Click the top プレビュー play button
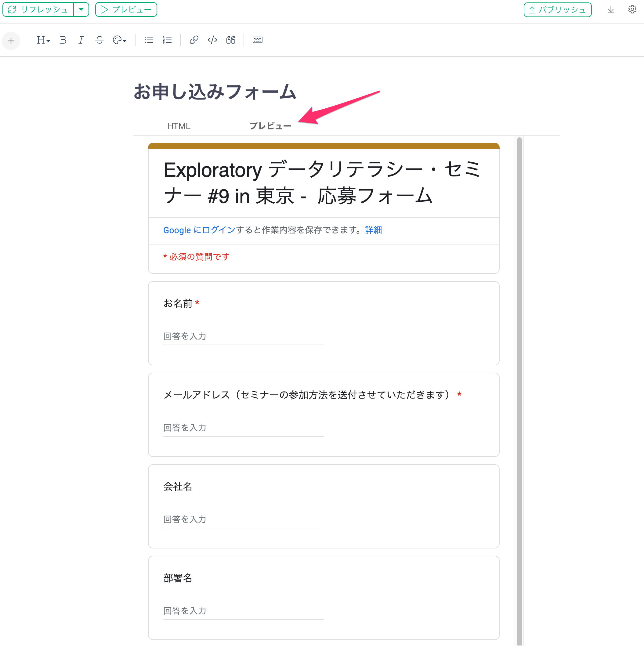Screen dimensions: 644x658 pos(126,9)
